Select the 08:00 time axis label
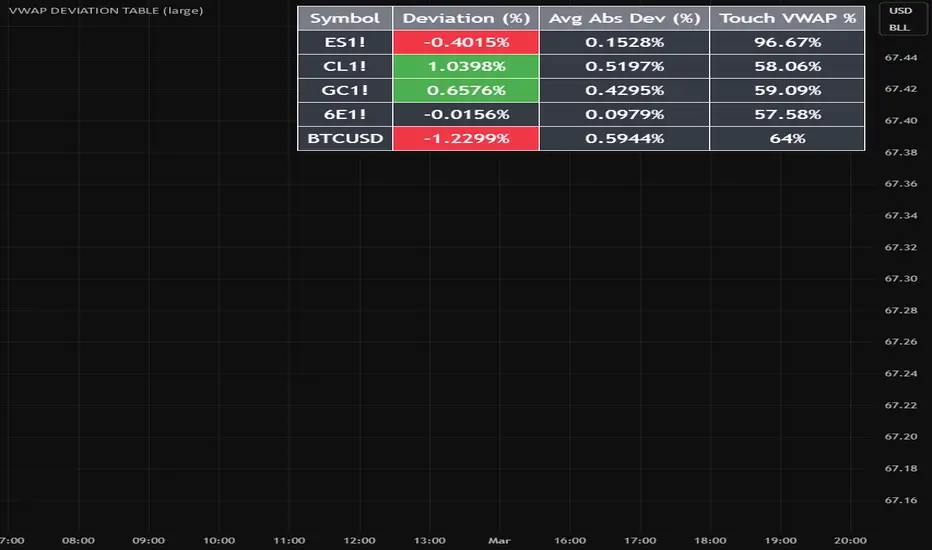 pyautogui.click(x=78, y=540)
